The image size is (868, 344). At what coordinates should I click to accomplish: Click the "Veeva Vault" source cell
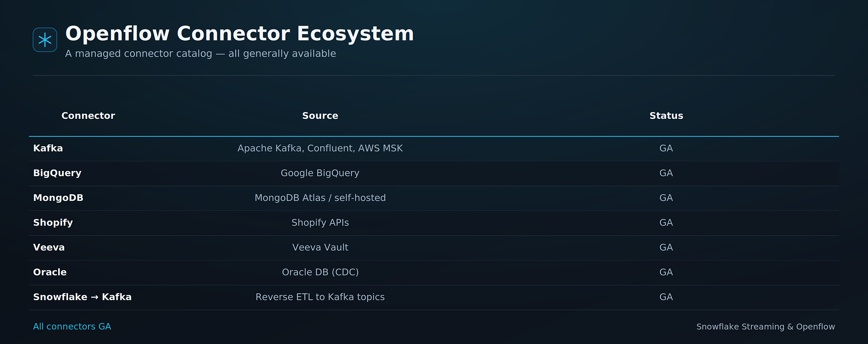point(320,247)
